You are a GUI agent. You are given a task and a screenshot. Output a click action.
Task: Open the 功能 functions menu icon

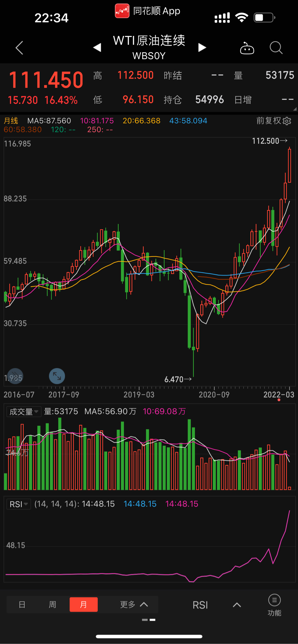pos(274,605)
